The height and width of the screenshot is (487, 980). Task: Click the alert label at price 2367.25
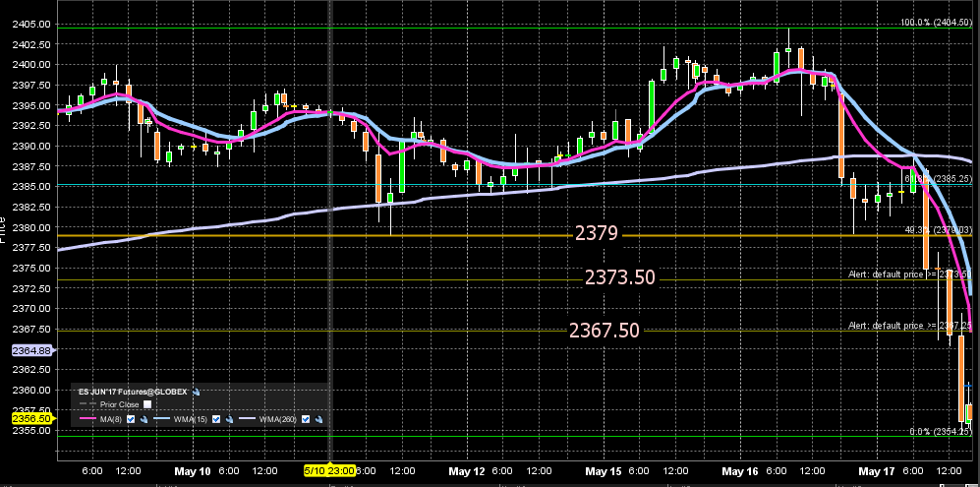(909, 326)
